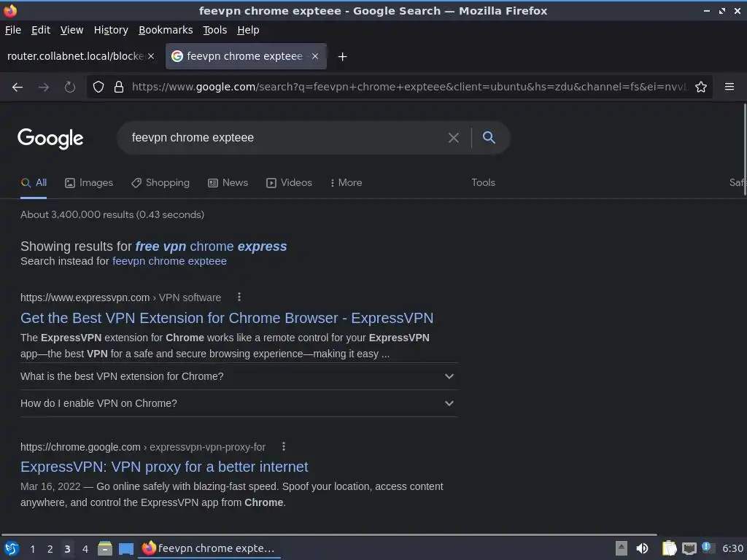Open the Help menu
747x560 pixels.
(248, 30)
